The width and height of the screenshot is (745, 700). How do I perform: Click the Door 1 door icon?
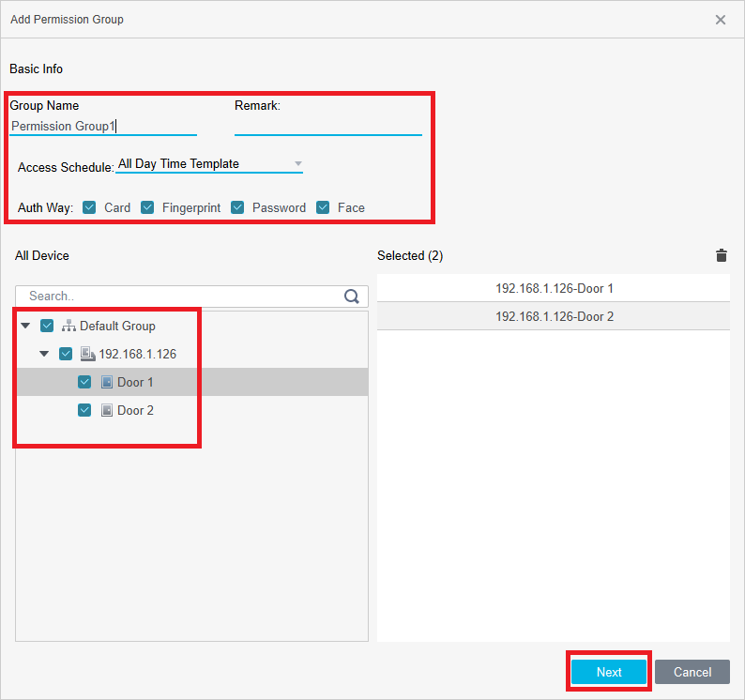click(106, 382)
